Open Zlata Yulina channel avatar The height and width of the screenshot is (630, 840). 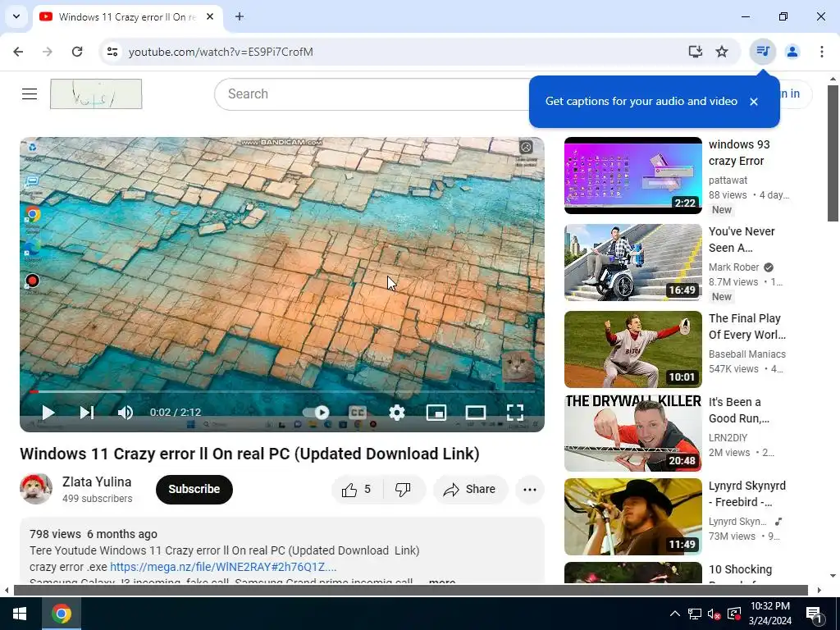coord(36,489)
